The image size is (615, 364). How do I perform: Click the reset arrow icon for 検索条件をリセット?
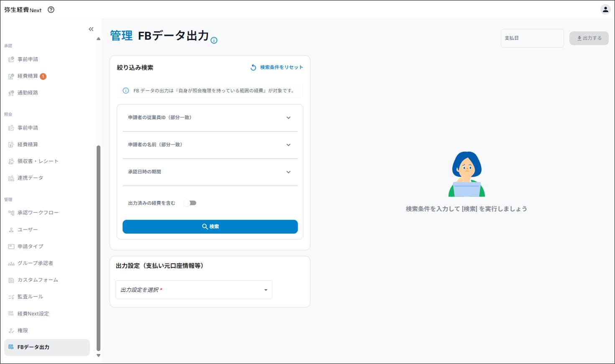[x=253, y=67]
